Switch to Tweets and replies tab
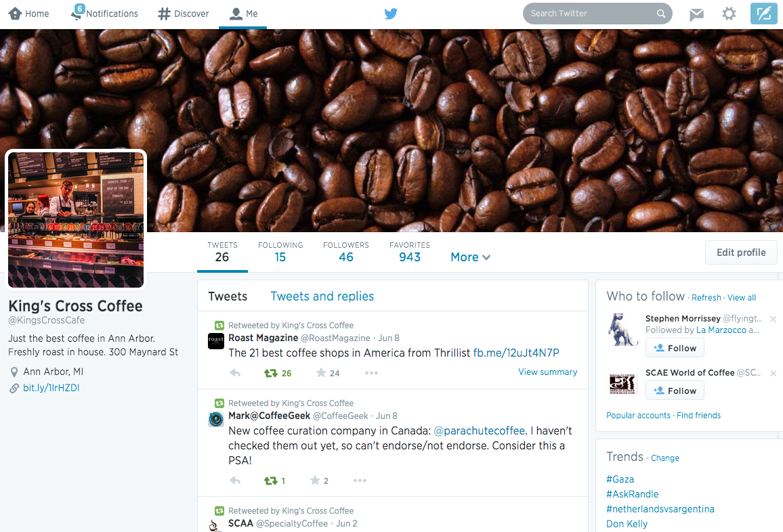The image size is (783, 532). (322, 296)
